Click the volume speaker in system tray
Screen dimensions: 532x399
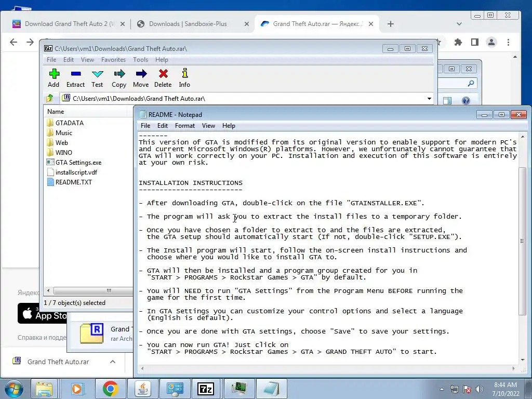pyautogui.click(x=480, y=389)
